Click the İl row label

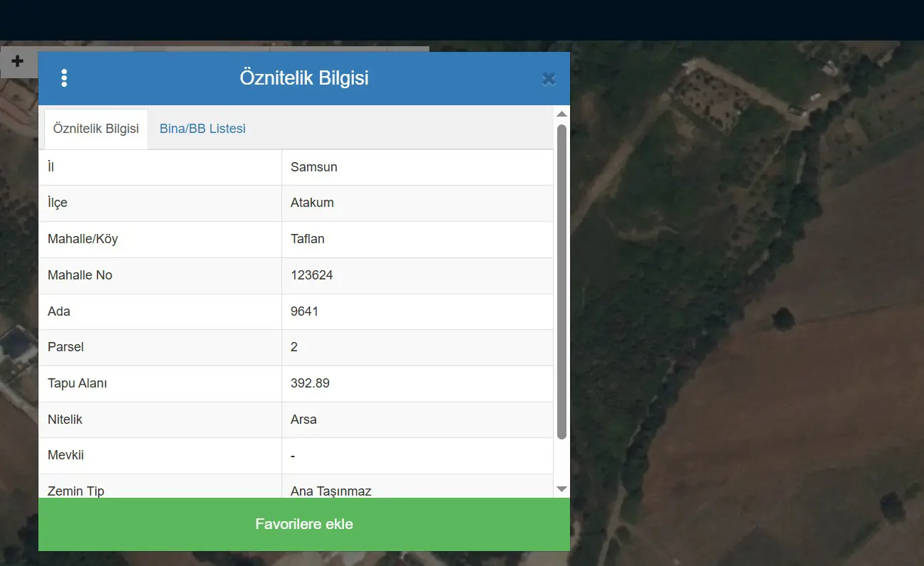click(x=51, y=167)
